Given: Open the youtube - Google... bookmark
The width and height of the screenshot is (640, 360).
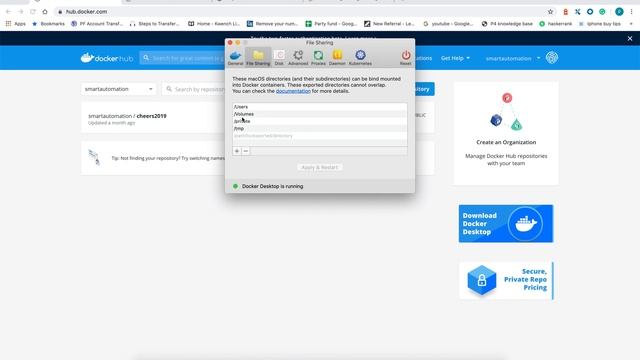Looking at the screenshot, I should coord(448,24).
